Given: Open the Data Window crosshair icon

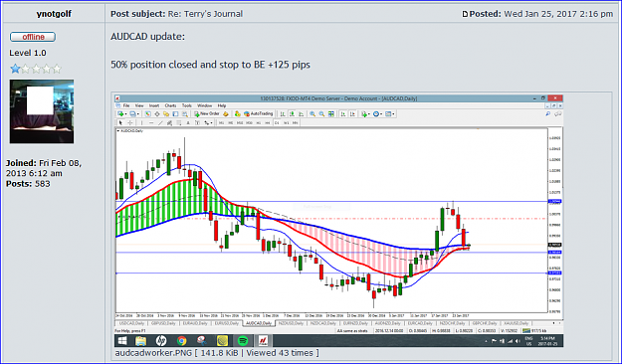Looking at the screenshot, I should (157, 113).
